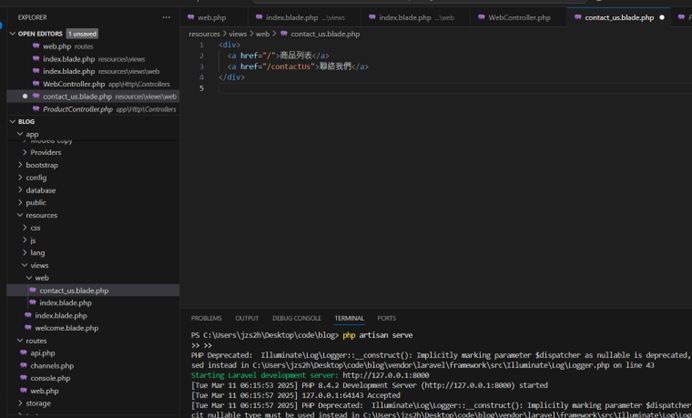The height and width of the screenshot is (418, 692).
Task: Open index.blade.php directly under views folder
Action: [x=93, y=315]
